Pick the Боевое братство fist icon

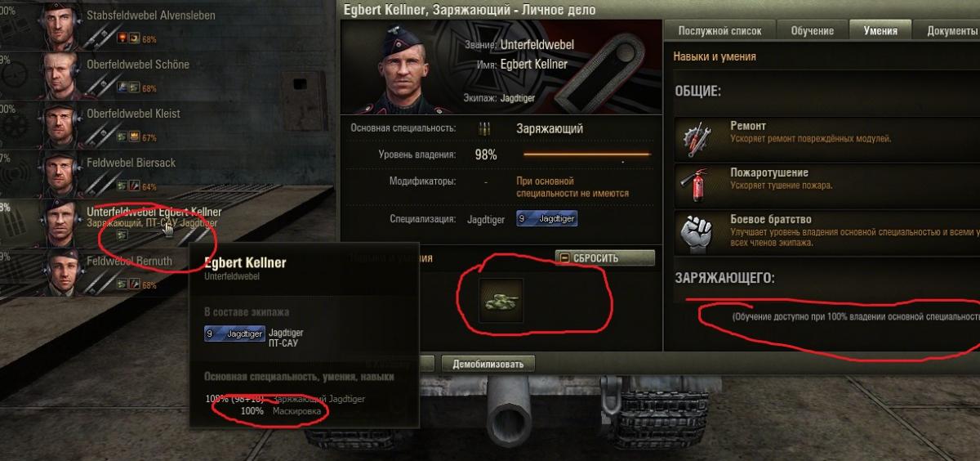[x=699, y=233]
